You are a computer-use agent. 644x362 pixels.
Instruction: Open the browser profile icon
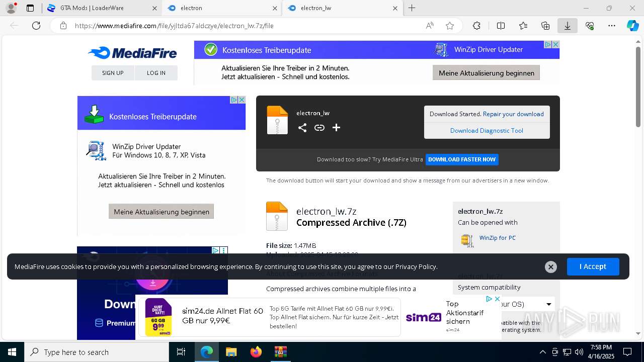pos(11,8)
